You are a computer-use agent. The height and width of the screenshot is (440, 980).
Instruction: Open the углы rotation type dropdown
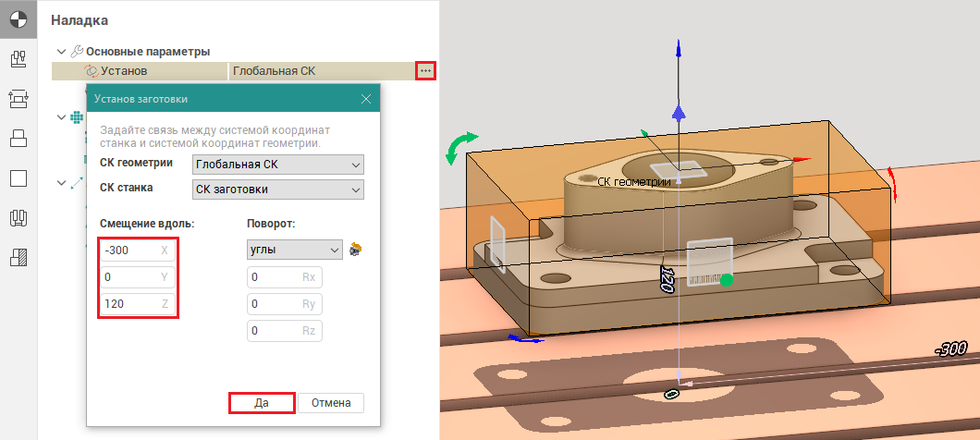pos(295,250)
